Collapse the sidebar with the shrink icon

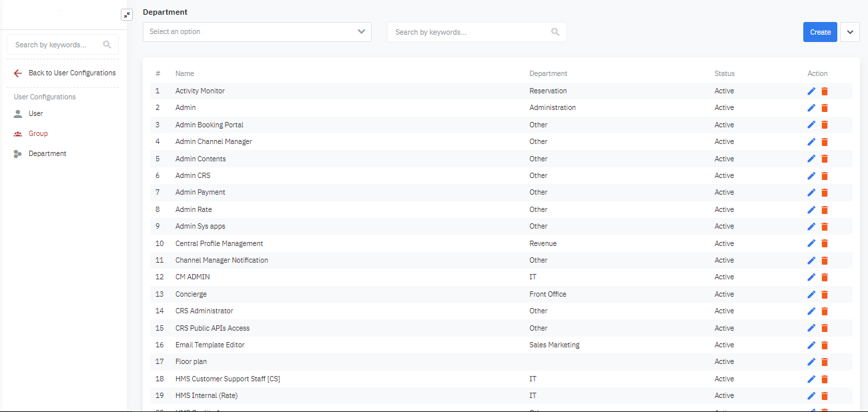click(127, 15)
